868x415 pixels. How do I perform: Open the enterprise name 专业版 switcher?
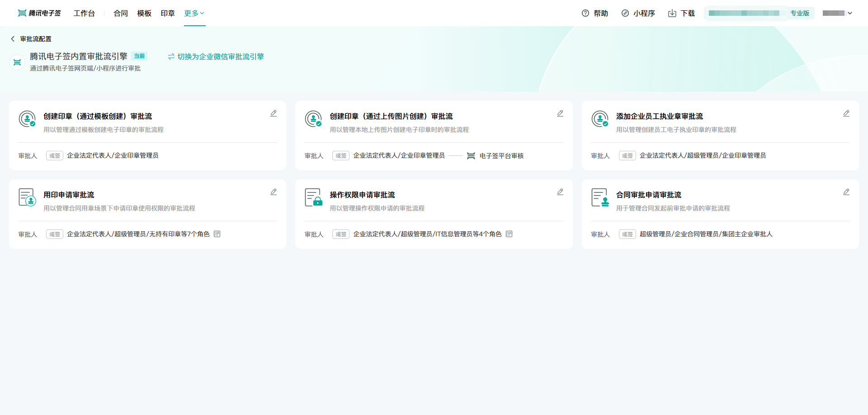[759, 13]
